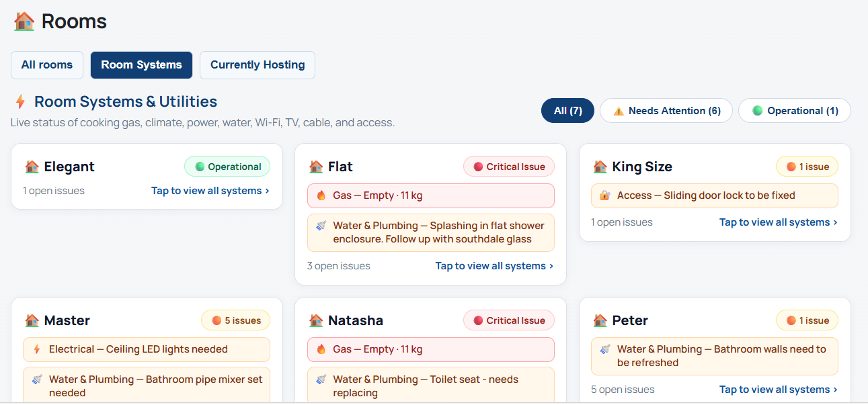Click the 5 open issues text on Peter
This screenshot has width=868, height=405.
click(623, 390)
